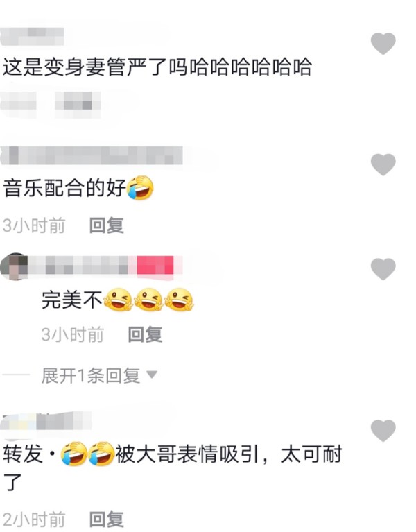Open the avatar of 完美不 commenter

pos(15,266)
